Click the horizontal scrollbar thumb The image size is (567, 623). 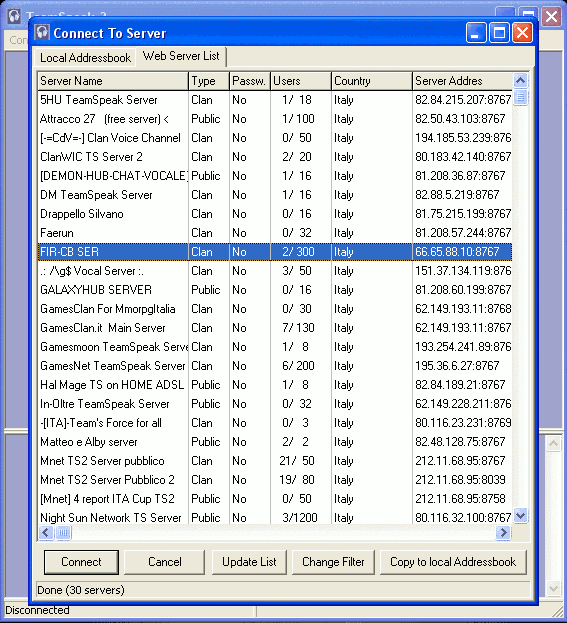(x=63, y=532)
